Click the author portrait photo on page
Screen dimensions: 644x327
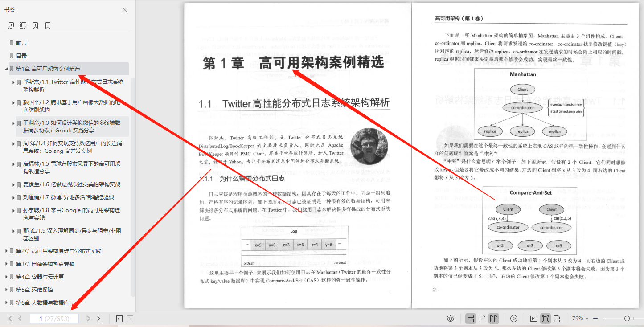click(x=369, y=147)
